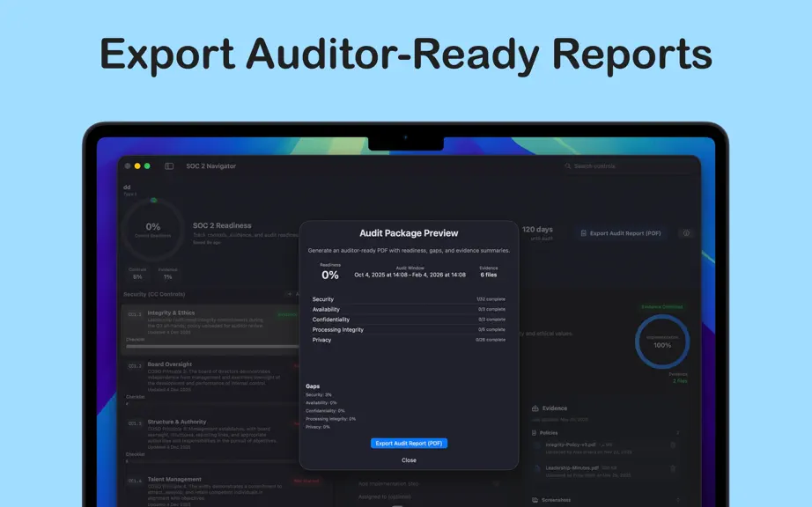The image size is (812, 507).
Task: Select the Structure & Authority control card
Action: (210, 440)
